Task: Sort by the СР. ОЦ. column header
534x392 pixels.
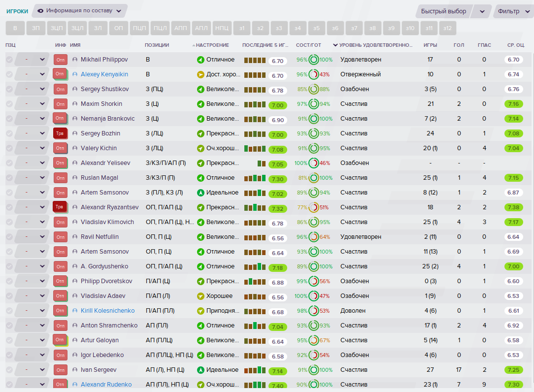Action: (x=516, y=45)
